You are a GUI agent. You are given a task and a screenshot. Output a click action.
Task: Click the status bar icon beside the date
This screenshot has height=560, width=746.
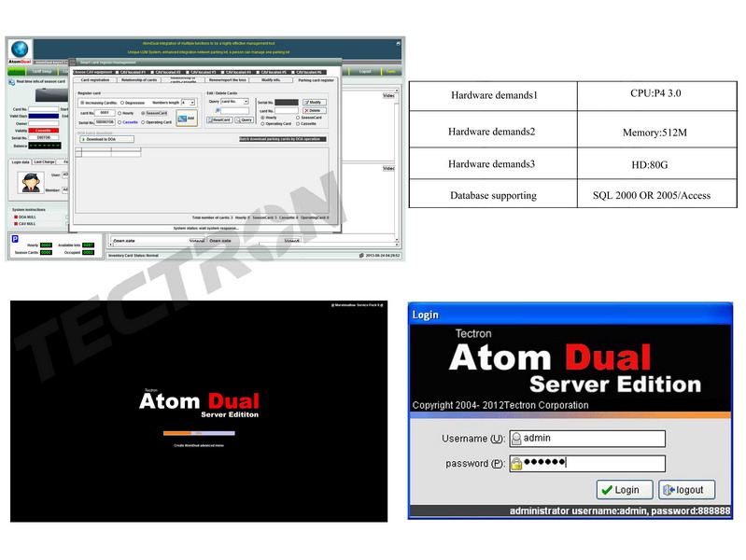point(361,256)
